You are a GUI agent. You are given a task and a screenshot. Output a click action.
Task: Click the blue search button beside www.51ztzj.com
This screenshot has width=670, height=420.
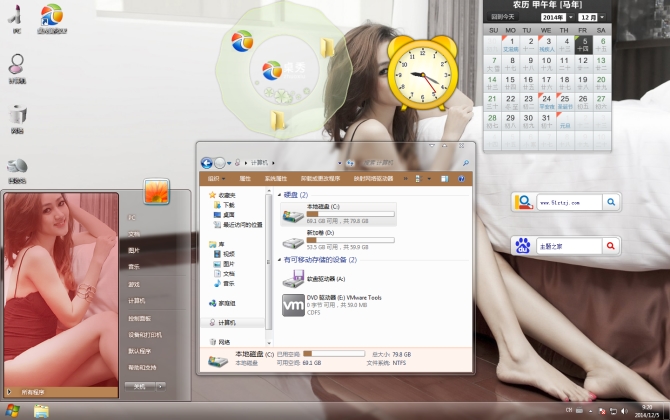(x=611, y=202)
